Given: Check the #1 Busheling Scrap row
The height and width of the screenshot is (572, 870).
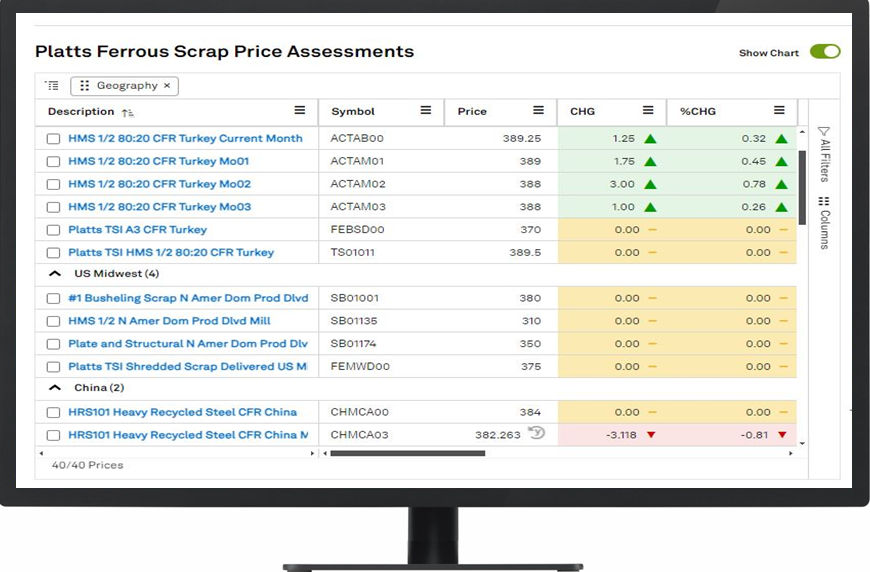Looking at the screenshot, I should (53, 298).
